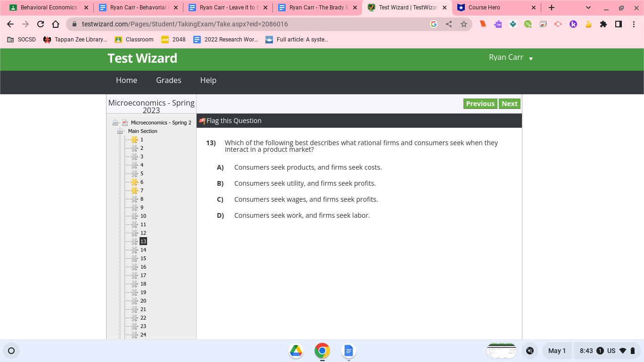This screenshot has width=644, height=362.
Task: Open the Google Drive shelf icon
Action: click(x=296, y=351)
